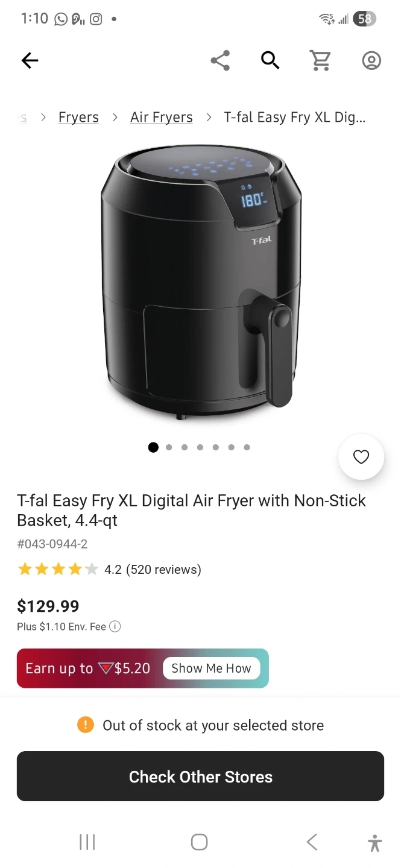The width and height of the screenshot is (401, 868).
Task: Open the shopping cart
Action: (x=320, y=60)
